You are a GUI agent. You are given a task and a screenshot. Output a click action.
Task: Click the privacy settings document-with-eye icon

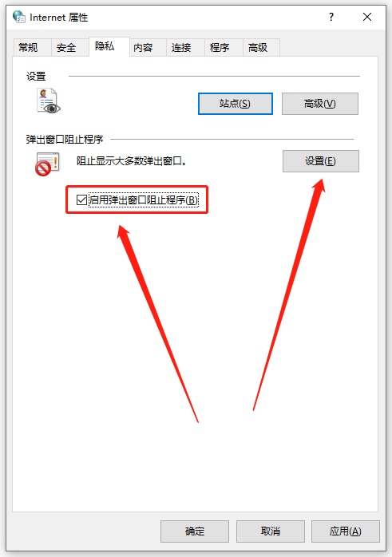[x=49, y=101]
